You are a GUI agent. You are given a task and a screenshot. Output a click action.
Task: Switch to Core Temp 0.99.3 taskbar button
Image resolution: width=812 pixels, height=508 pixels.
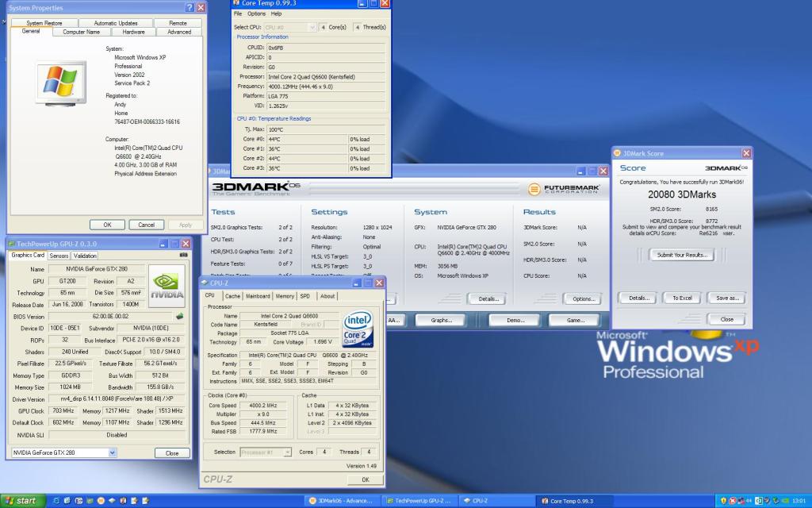pos(574,501)
